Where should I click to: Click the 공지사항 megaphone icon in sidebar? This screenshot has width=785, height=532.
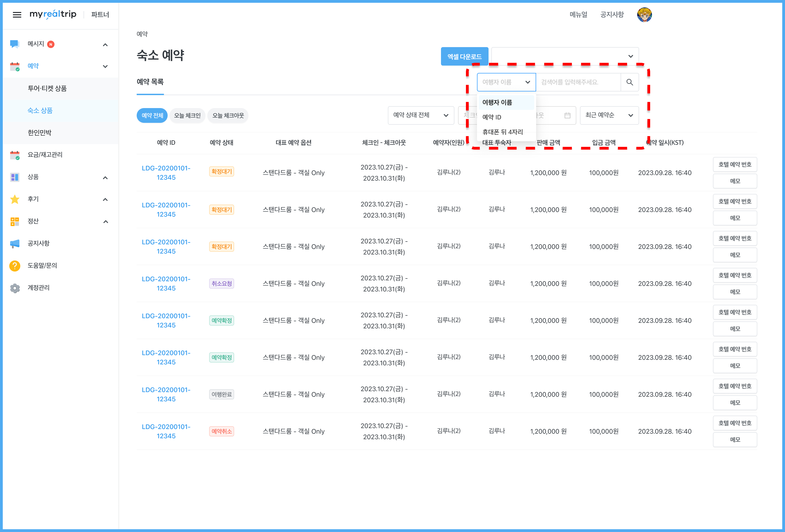(x=15, y=244)
